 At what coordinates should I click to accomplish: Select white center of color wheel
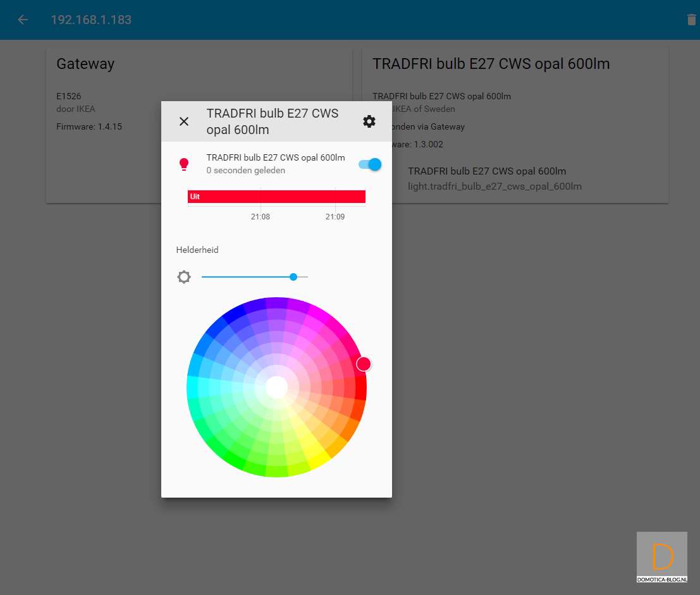tap(277, 386)
